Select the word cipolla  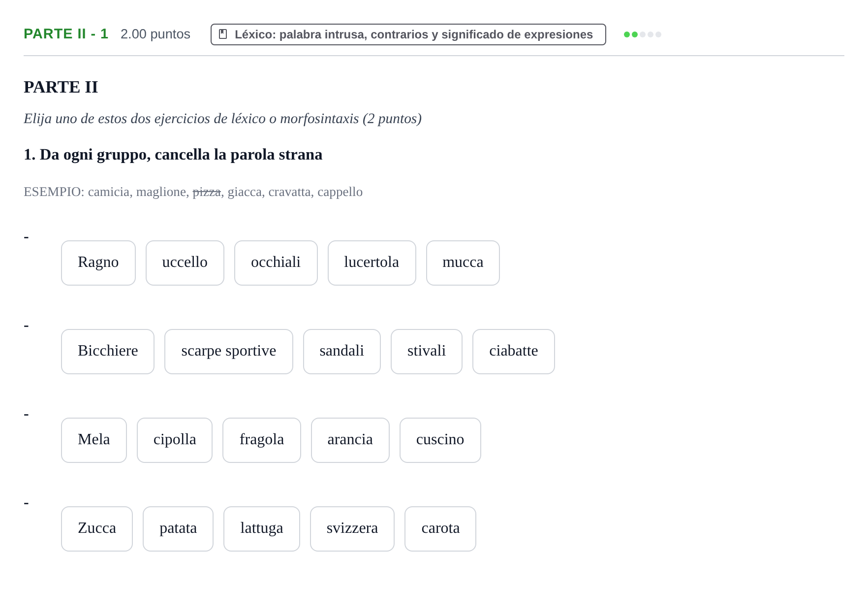tap(175, 440)
